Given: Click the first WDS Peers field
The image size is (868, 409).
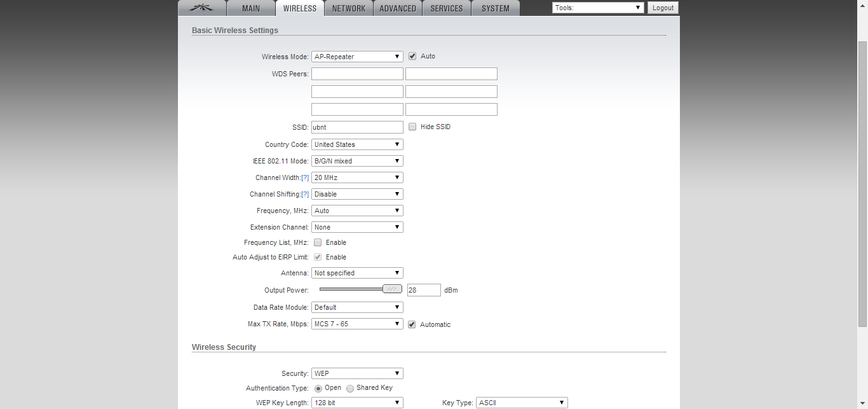Looking at the screenshot, I should click(x=357, y=74).
